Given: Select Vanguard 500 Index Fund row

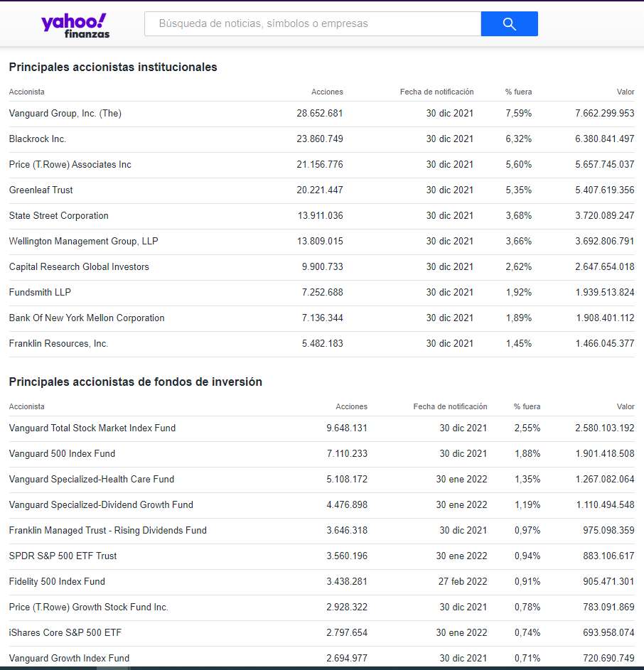Looking at the screenshot, I should 62,454.
